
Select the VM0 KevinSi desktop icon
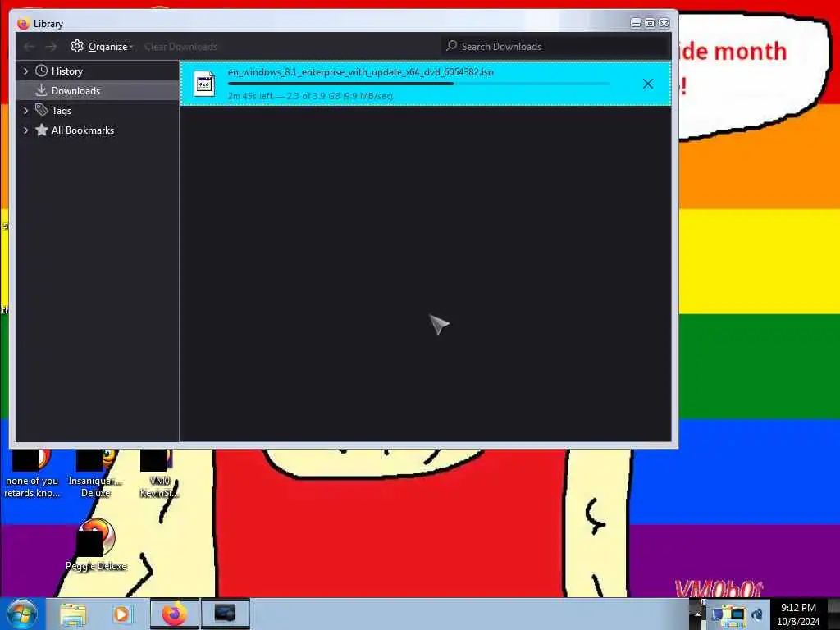tap(159, 473)
